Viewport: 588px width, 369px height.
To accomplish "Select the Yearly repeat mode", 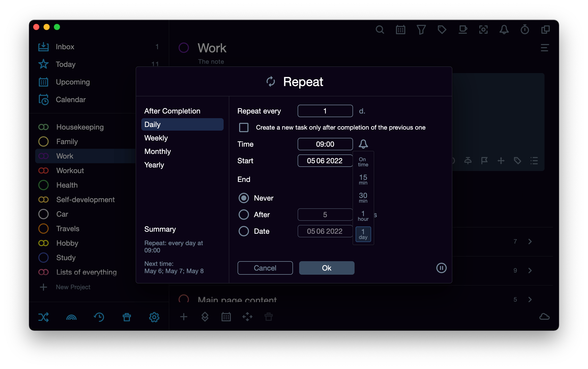I will pos(182,165).
